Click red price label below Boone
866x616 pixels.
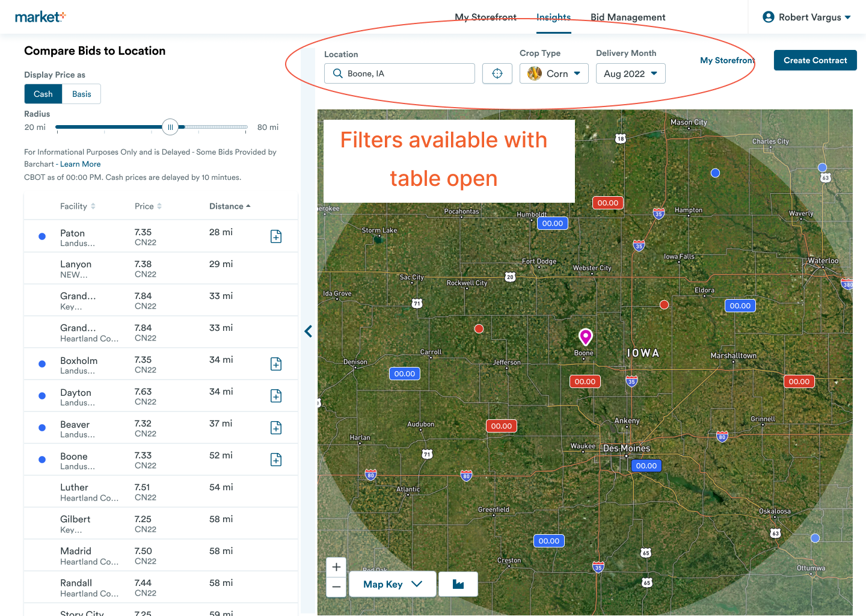point(585,381)
